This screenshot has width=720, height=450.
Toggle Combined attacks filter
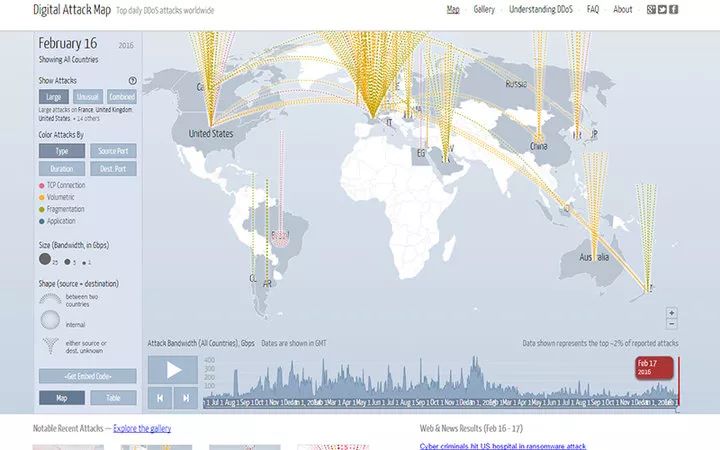pos(122,97)
